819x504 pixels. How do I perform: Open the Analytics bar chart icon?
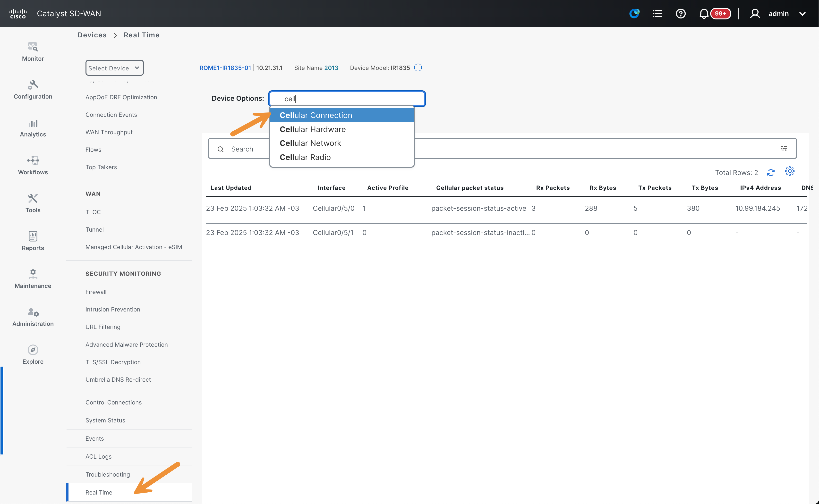click(x=33, y=123)
